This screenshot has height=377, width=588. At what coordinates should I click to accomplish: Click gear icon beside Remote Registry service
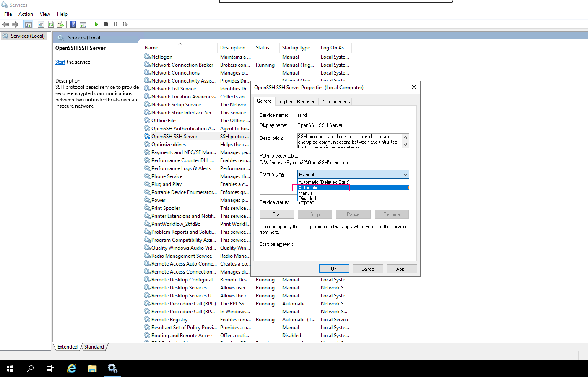point(147,319)
